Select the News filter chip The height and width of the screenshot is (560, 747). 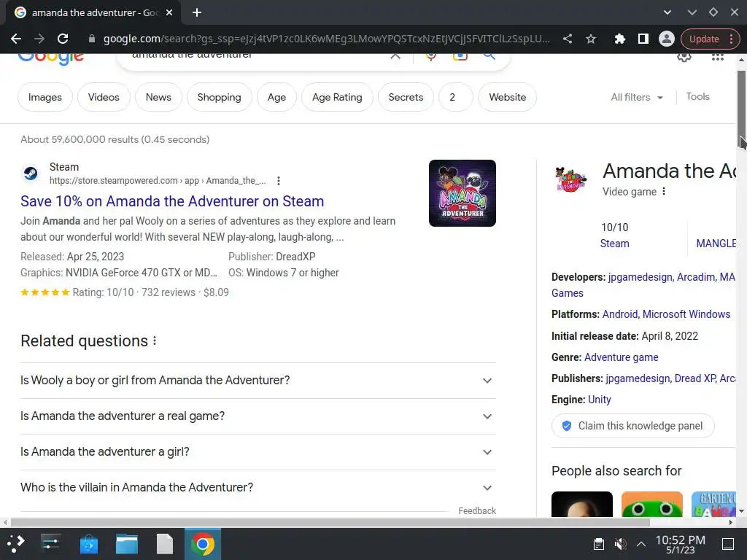click(x=158, y=97)
